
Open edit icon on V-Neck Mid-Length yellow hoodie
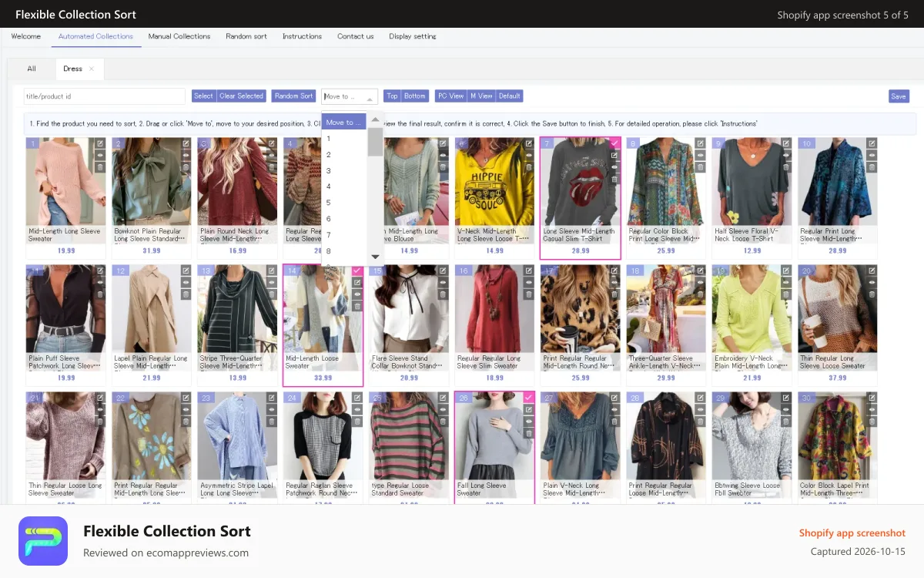[x=529, y=143]
